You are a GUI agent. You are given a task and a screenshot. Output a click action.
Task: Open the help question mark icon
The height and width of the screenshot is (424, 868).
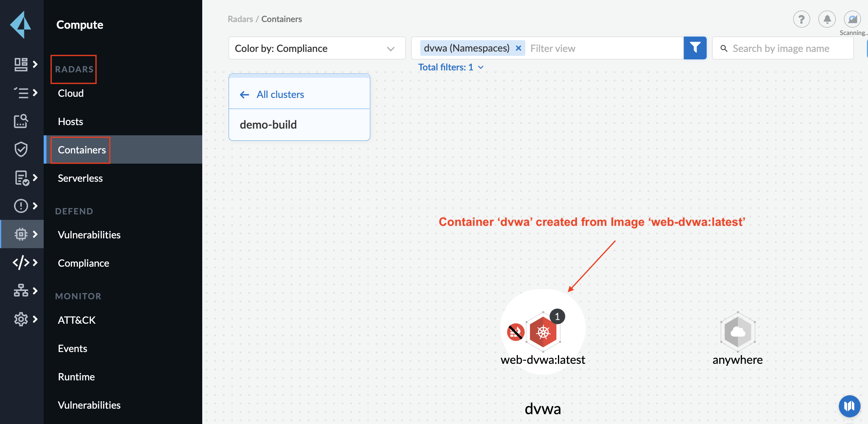[x=801, y=19]
